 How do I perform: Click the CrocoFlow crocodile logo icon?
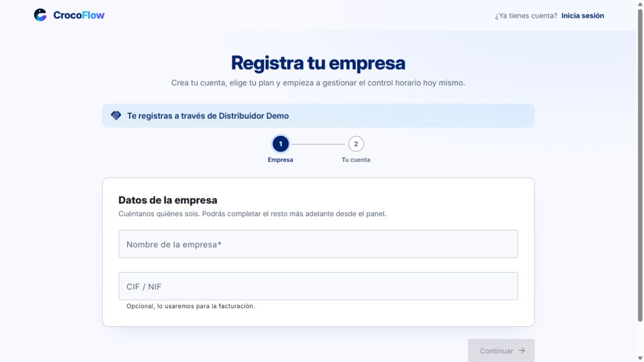40,15
